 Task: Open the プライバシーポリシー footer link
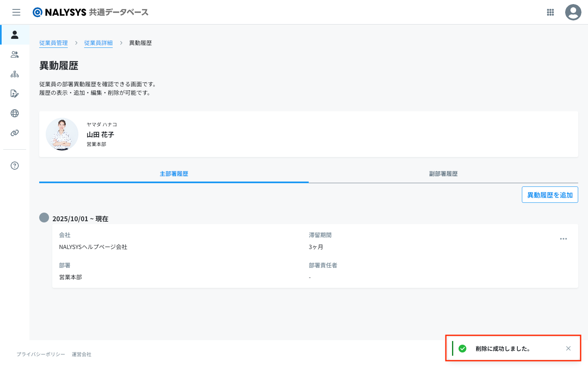click(41, 354)
